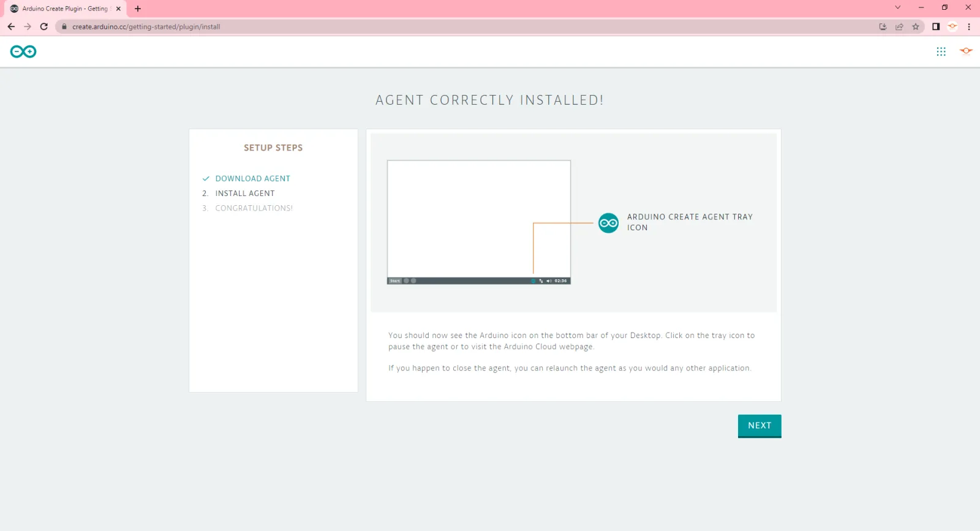Close the Arduino Create Plugin tab
980x531 pixels.
[x=118, y=9]
